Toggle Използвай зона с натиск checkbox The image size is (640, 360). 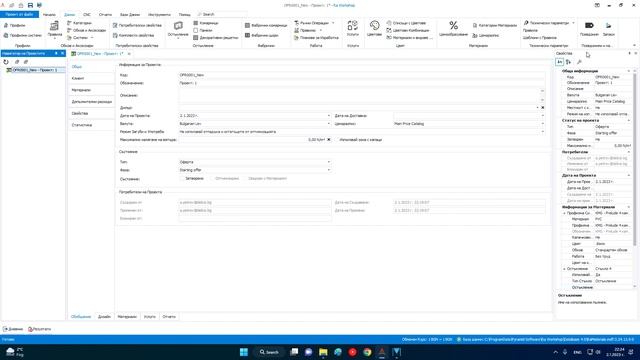(x=336, y=140)
